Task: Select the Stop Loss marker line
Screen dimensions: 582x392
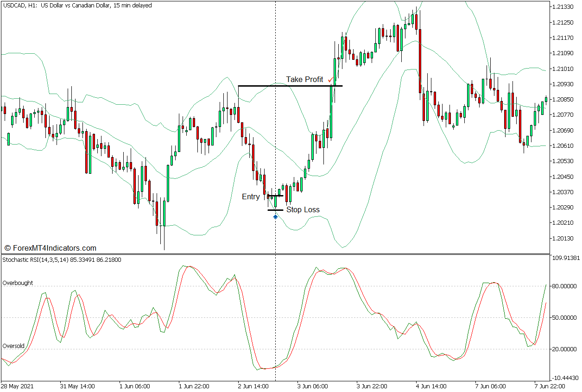Action: coord(273,209)
